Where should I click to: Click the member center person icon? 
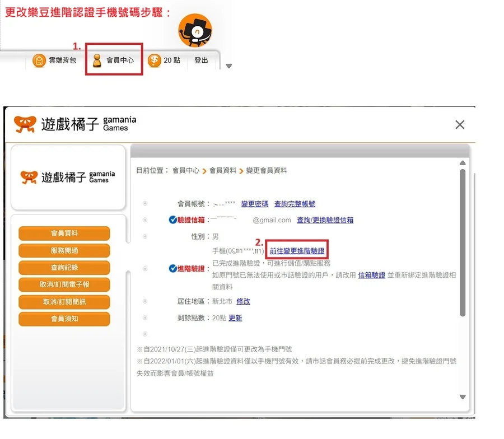click(97, 60)
